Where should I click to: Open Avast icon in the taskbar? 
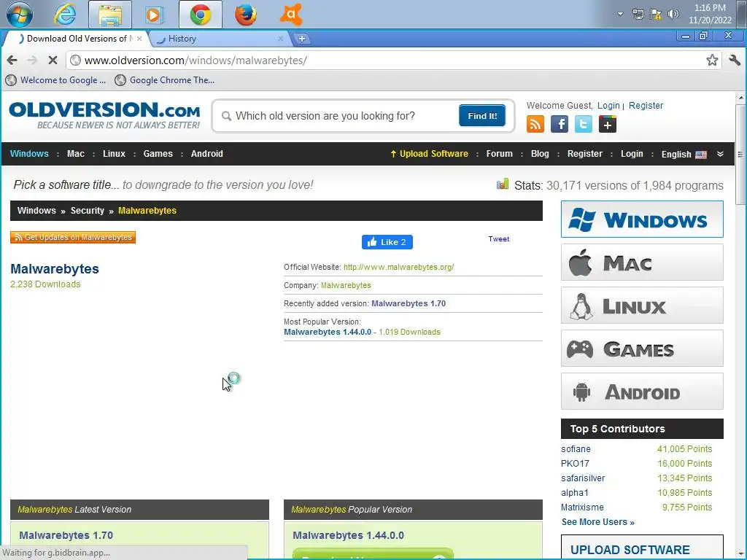coord(291,15)
